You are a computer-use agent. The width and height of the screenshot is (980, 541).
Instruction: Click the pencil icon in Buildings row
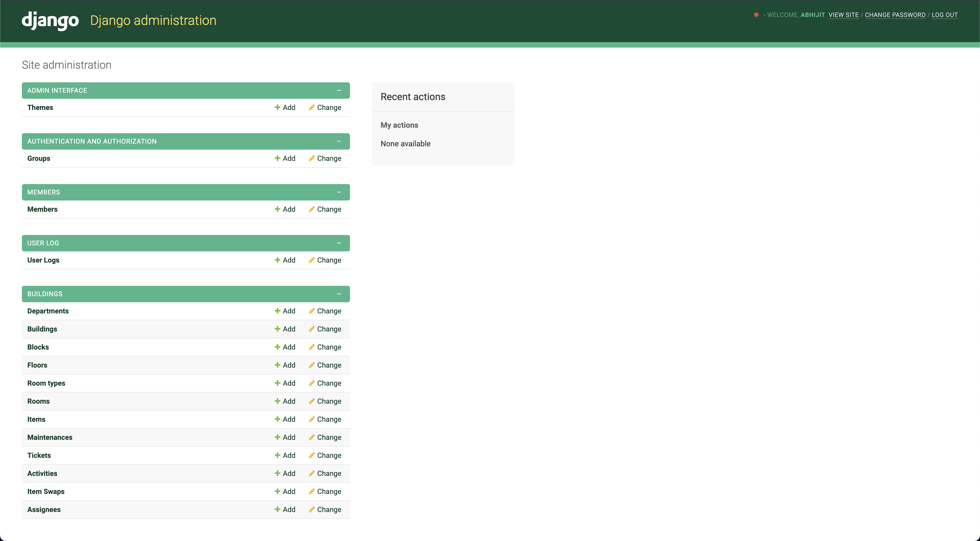tap(311, 329)
